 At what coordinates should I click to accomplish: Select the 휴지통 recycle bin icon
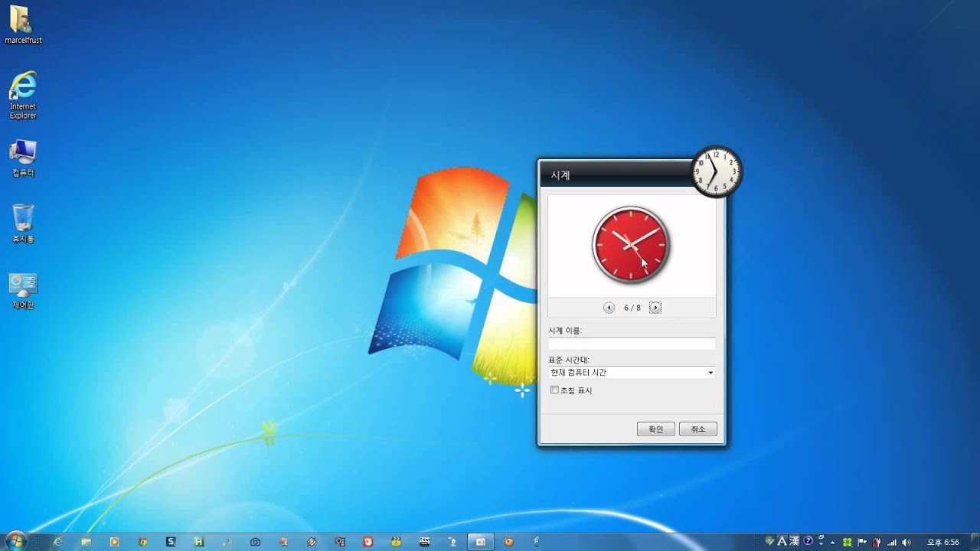click(x=23, y=223)
